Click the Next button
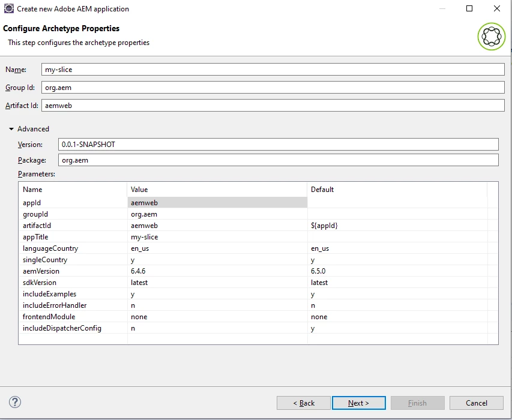The width and height of the screenshot is (512, 420). (358, 403)
